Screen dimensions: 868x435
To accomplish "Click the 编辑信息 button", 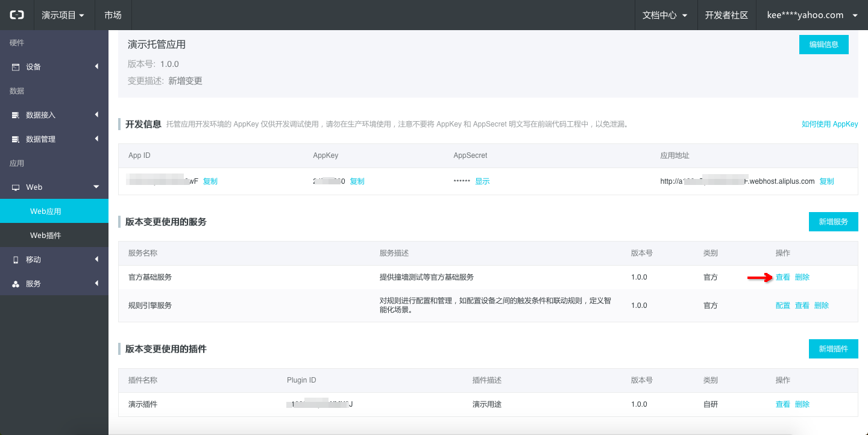I will pos(823,45).
